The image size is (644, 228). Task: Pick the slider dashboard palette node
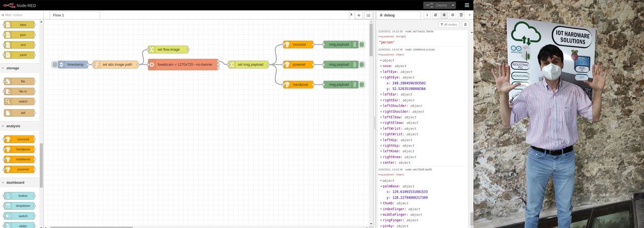click(x=19, y=225)
